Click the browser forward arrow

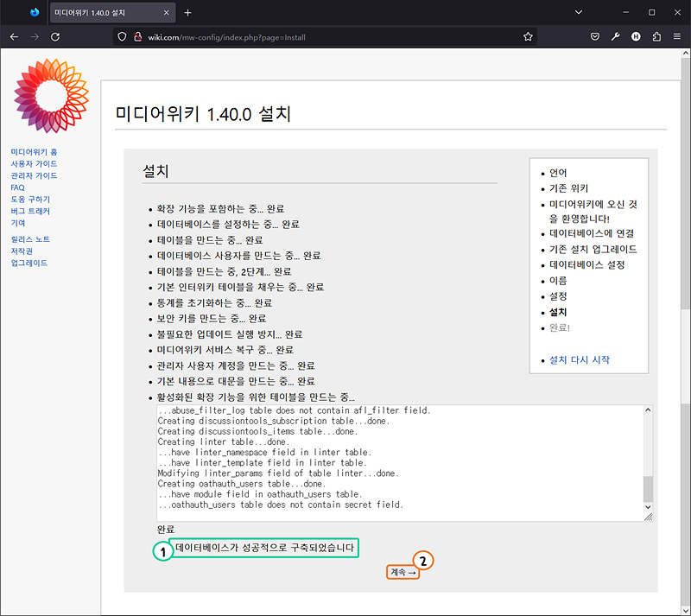[35, 37]
